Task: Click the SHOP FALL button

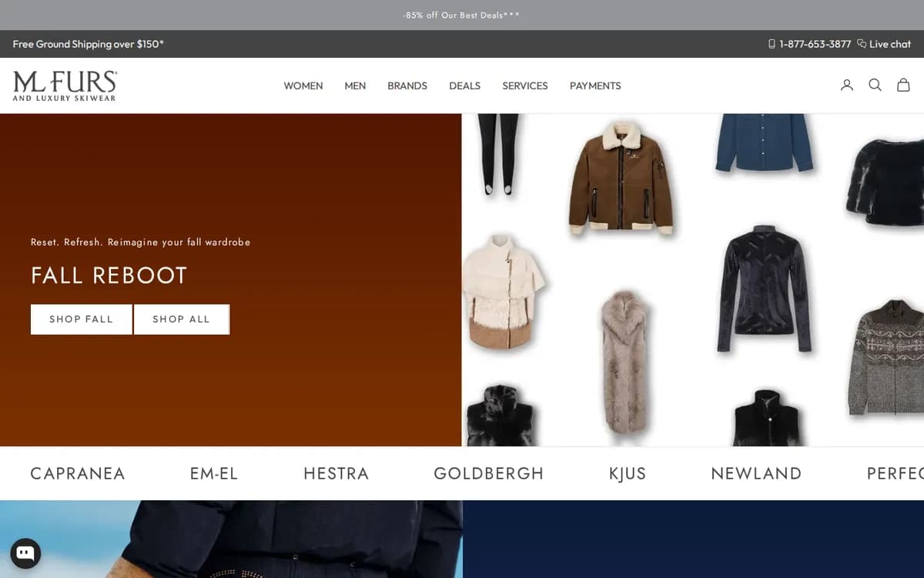Action: point(81,319)
